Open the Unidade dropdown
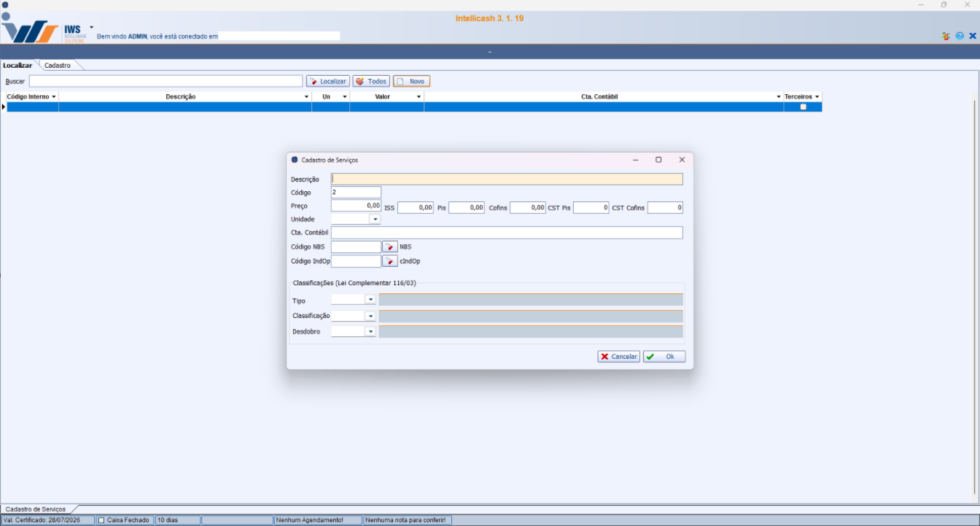The image size is (980, 526). 375,220
